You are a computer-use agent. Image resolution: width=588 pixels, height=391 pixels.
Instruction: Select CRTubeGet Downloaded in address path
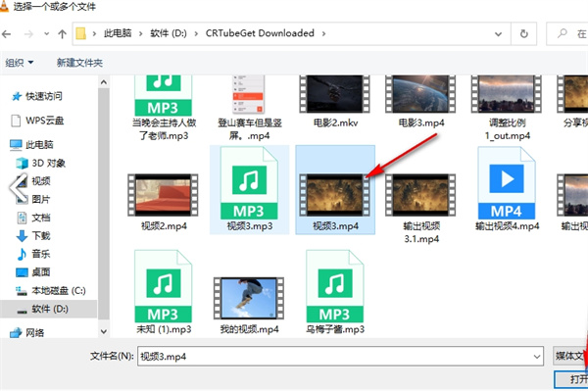coord(260,33)
